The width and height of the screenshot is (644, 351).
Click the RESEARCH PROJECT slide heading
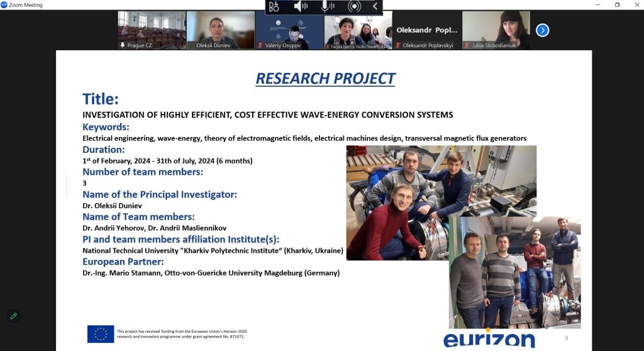pos(325,79)
